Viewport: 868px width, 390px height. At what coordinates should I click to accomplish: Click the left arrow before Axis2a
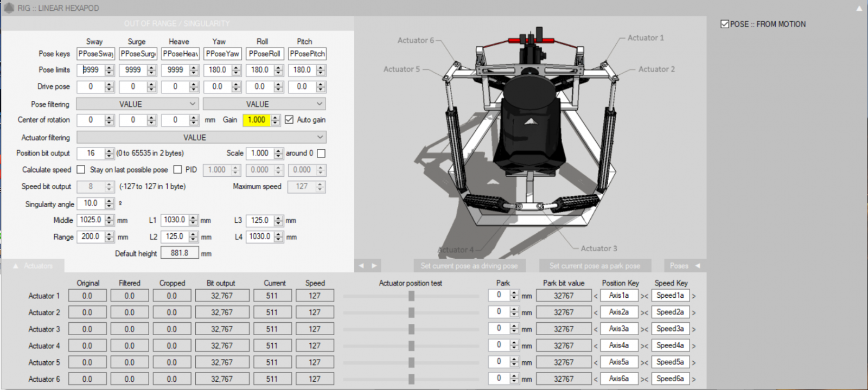(x=596, y=313)
